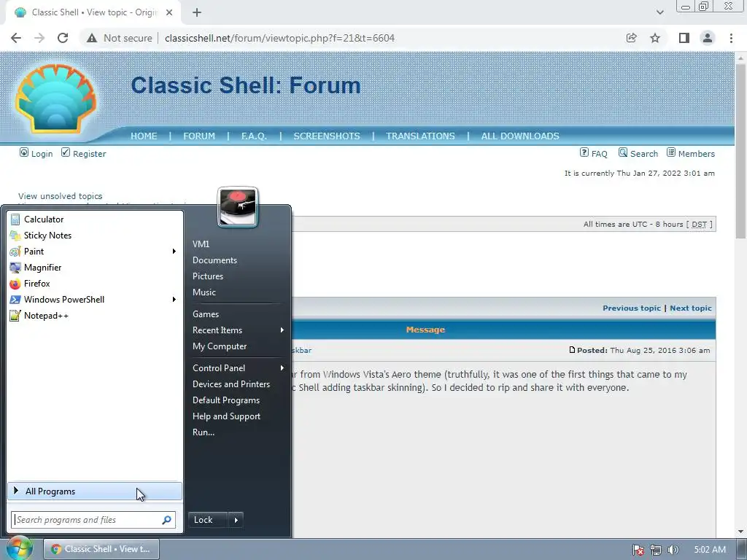Click the 5:02 AM taskbar clock
This screenshot has width=747, height=560.
[x=710, y=550]
